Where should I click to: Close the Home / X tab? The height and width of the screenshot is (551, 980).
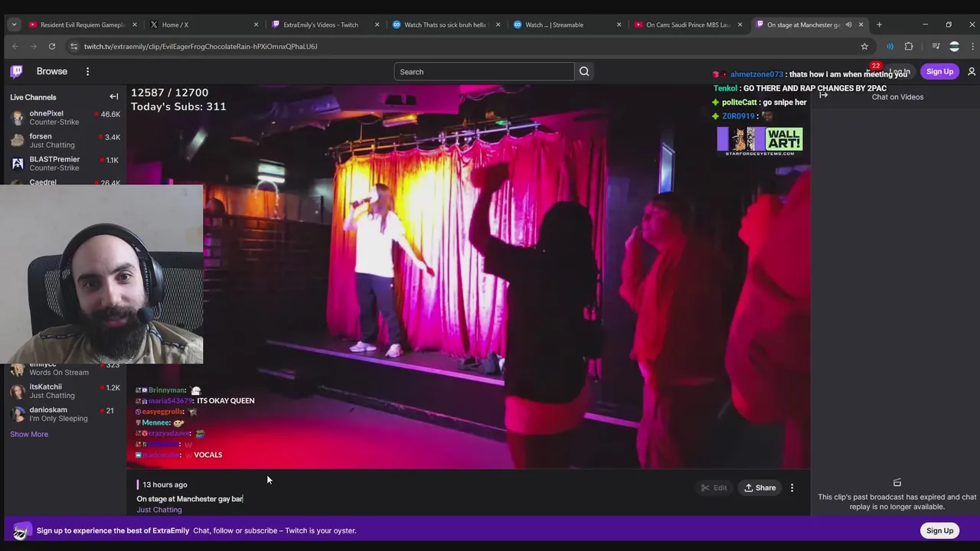pyautogui.click(x=256, y=24)
